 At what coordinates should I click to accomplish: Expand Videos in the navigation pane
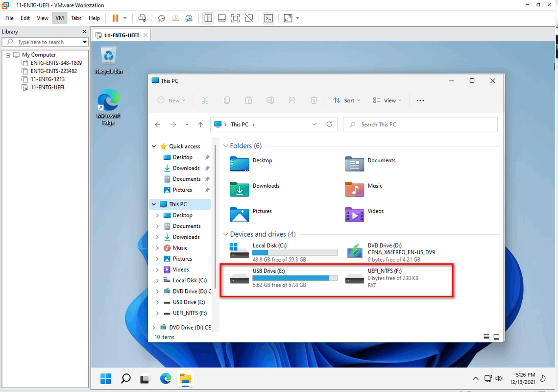coord(157,270)
